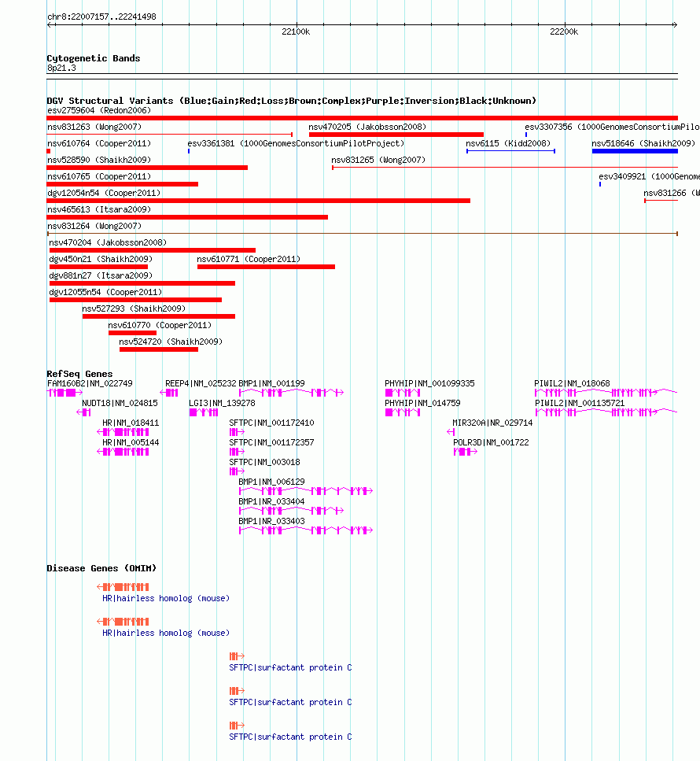Click the 8p21.3 cytogenetic band label

(x=61, y=68)
